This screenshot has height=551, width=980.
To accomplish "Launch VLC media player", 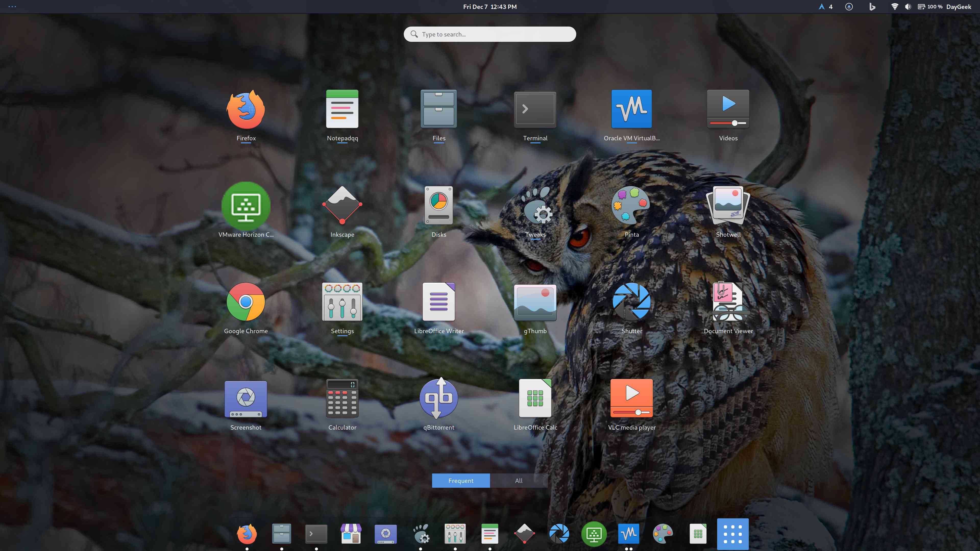I will pyautogui.click(x=632, y=405).
